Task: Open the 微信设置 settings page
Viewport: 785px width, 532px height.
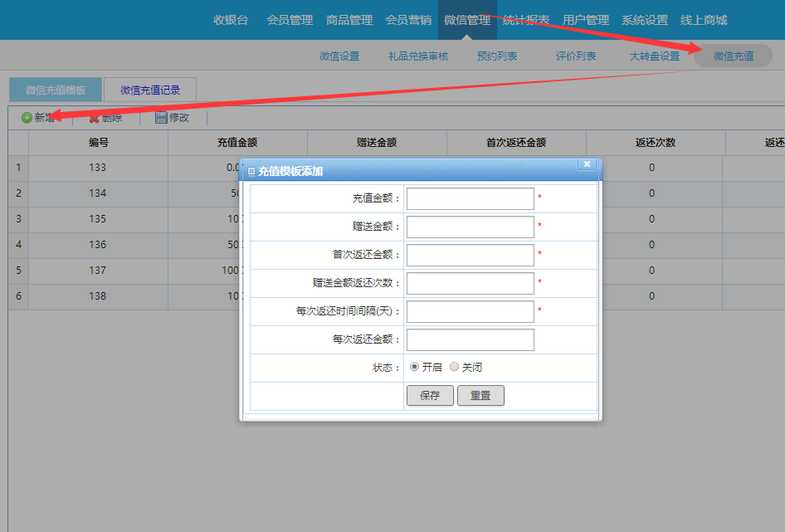Action: [x=339, y=56]
